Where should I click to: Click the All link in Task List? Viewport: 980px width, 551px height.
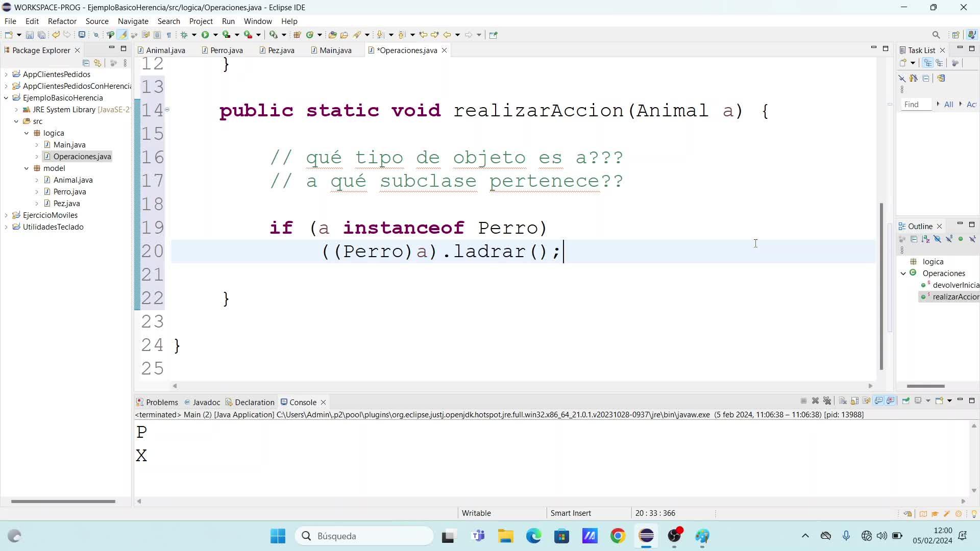948,104
